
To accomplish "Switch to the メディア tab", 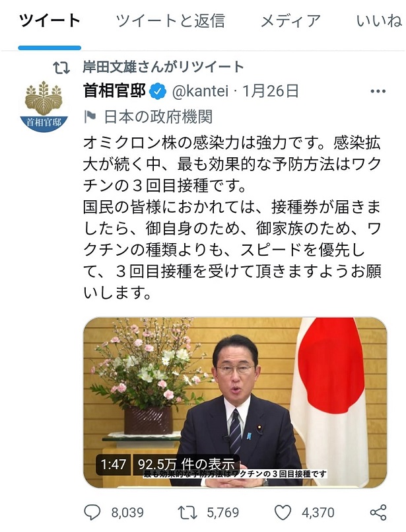I will (290, 21).
